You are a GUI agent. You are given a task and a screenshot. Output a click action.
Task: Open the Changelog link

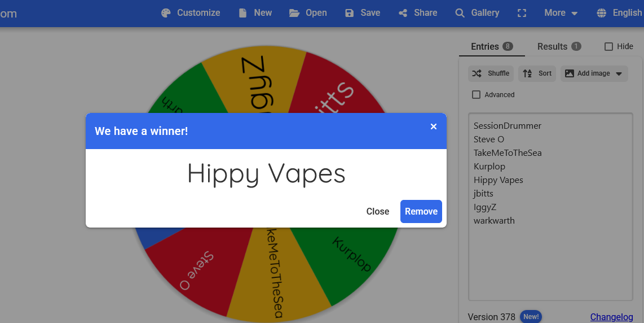click(611, 317)
